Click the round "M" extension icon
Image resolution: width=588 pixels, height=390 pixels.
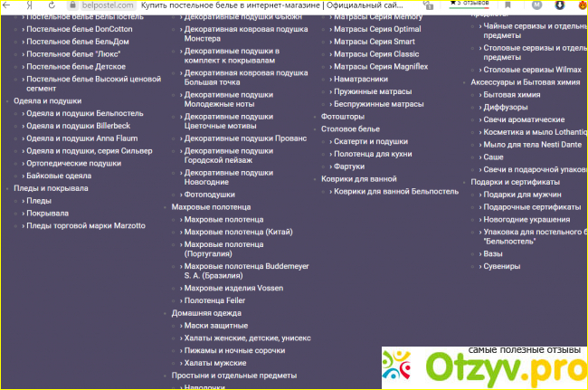pos(536,5)
